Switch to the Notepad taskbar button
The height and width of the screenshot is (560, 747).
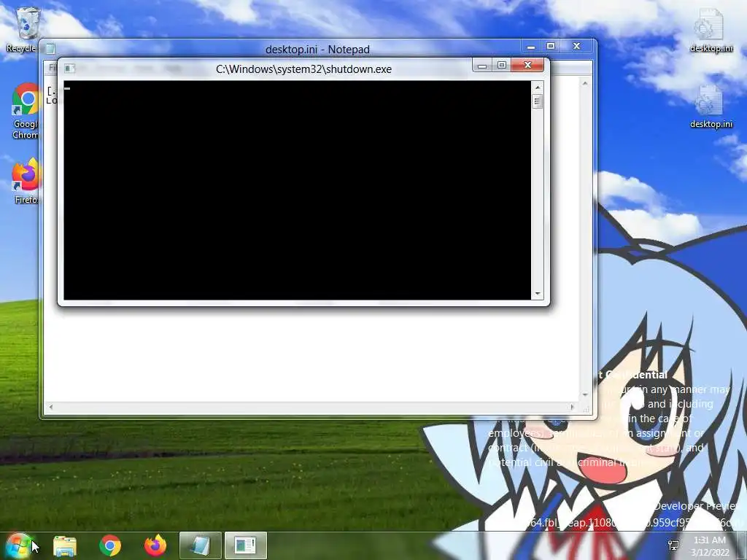tap(200, 545)
